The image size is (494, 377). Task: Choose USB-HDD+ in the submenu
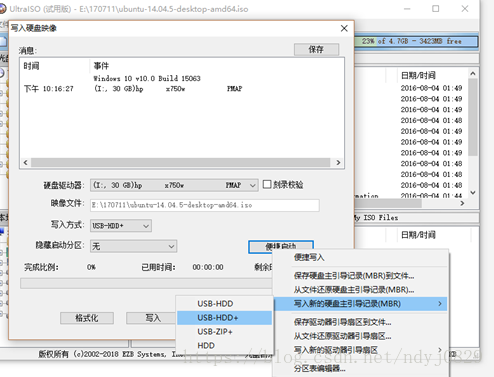coord(224,318)
